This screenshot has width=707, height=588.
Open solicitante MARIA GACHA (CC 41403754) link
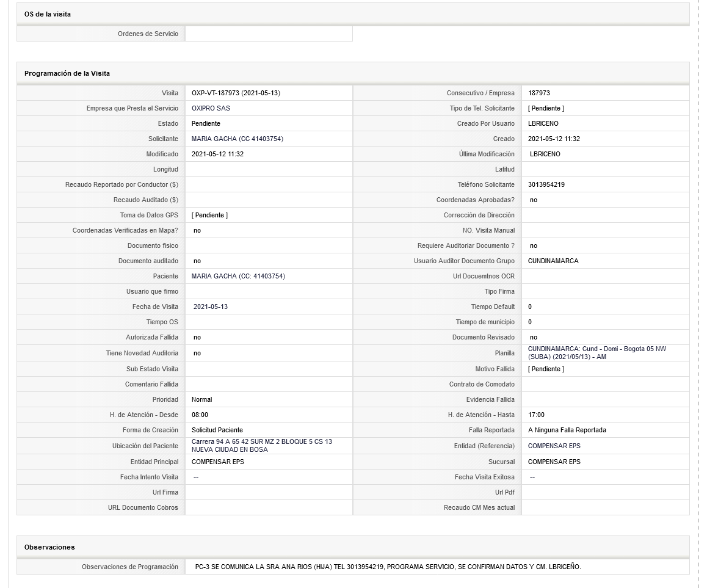237,139
